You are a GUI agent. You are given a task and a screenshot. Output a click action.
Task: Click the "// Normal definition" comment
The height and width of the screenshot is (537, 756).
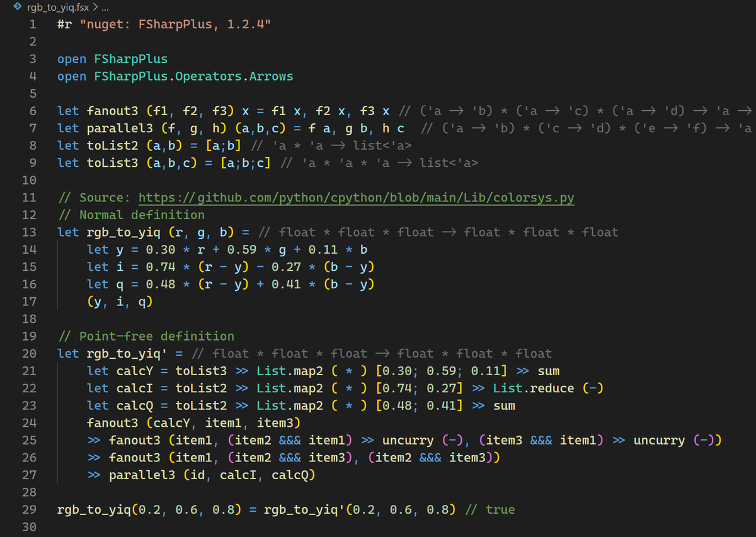(131, 215)
